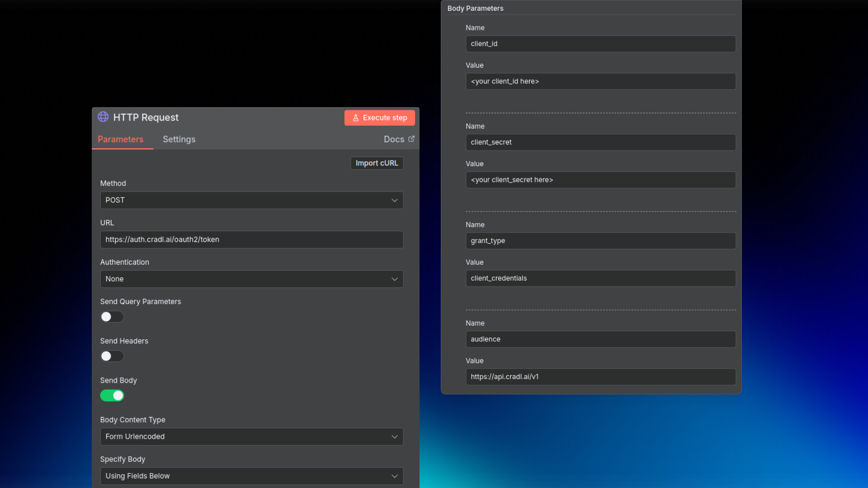Click the external link icon beside Docs
This screenshot has width=868, height=488.
pos(411,139)
